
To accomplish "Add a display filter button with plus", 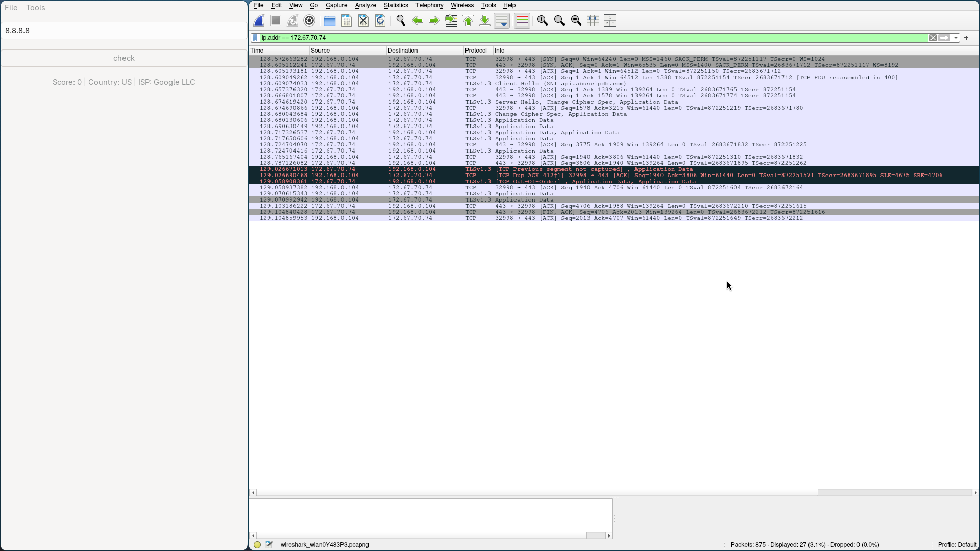I will point(966,38).
